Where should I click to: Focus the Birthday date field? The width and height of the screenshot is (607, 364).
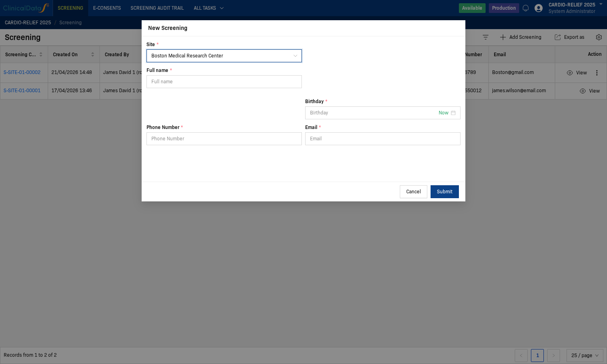[383, 113]
